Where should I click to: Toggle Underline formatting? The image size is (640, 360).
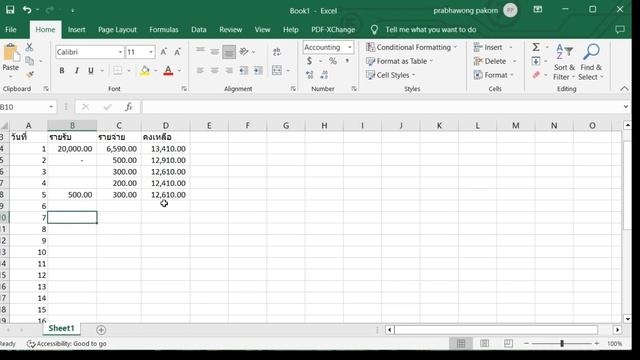click(91, 71)
